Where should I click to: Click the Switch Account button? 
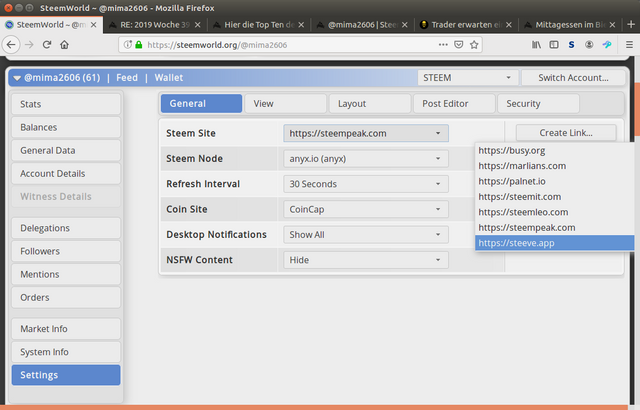tap(573, 78)
